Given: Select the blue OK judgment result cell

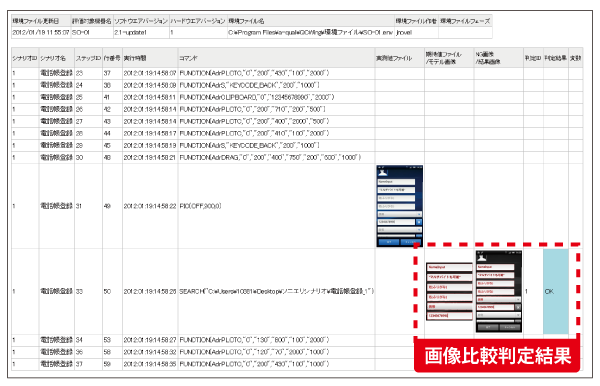Looking at the screenshot, I should [x=556, y=292].
